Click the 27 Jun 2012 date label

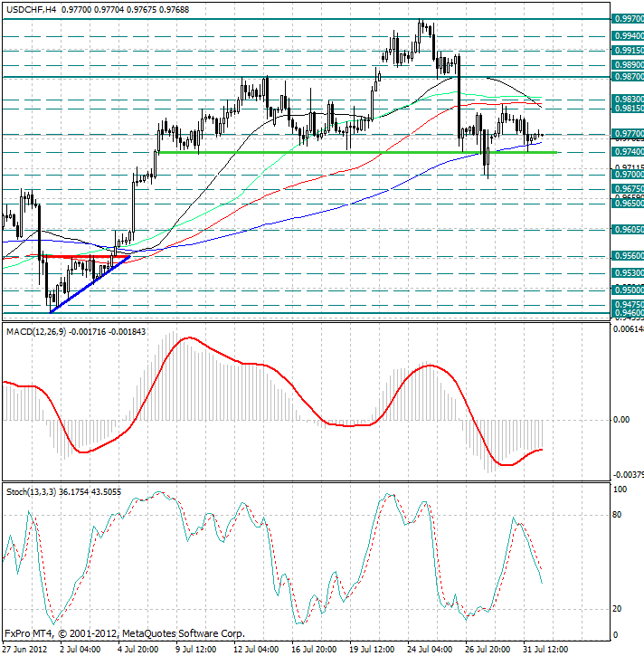[24, 650]
